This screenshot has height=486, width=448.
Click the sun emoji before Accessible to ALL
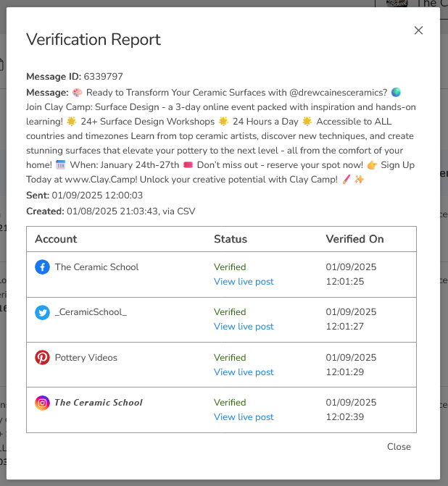[x=307, y=122]
